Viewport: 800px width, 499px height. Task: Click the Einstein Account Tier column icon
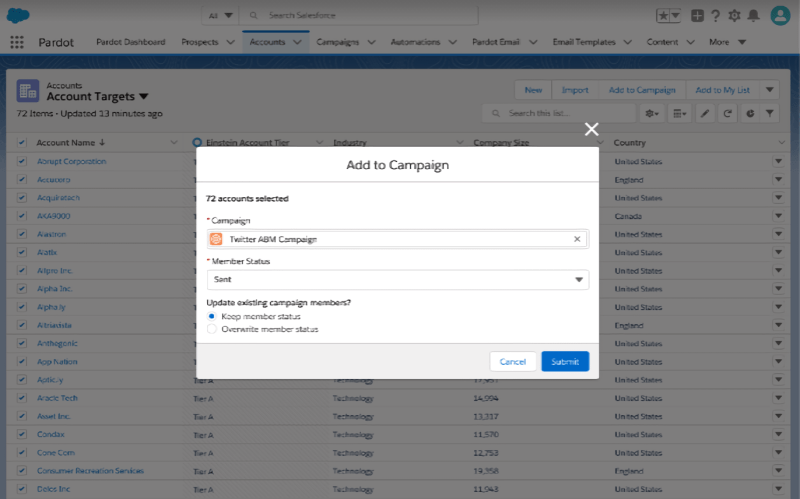(x=197, y=142)
